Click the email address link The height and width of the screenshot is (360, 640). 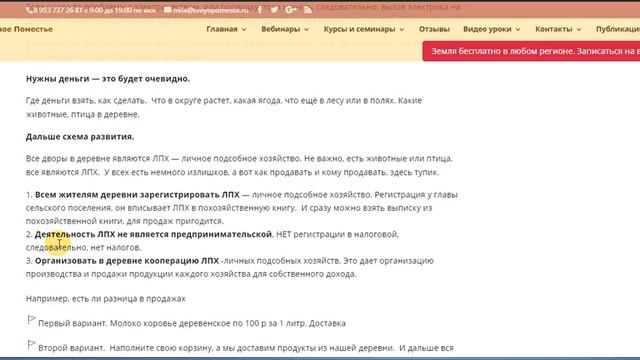pyautogui.click(x=210, y=10)
